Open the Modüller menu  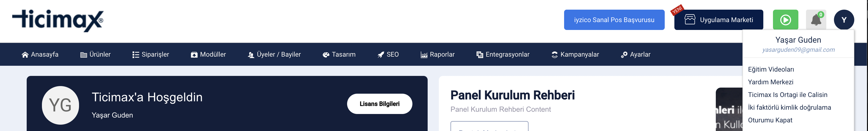[208, 55]
